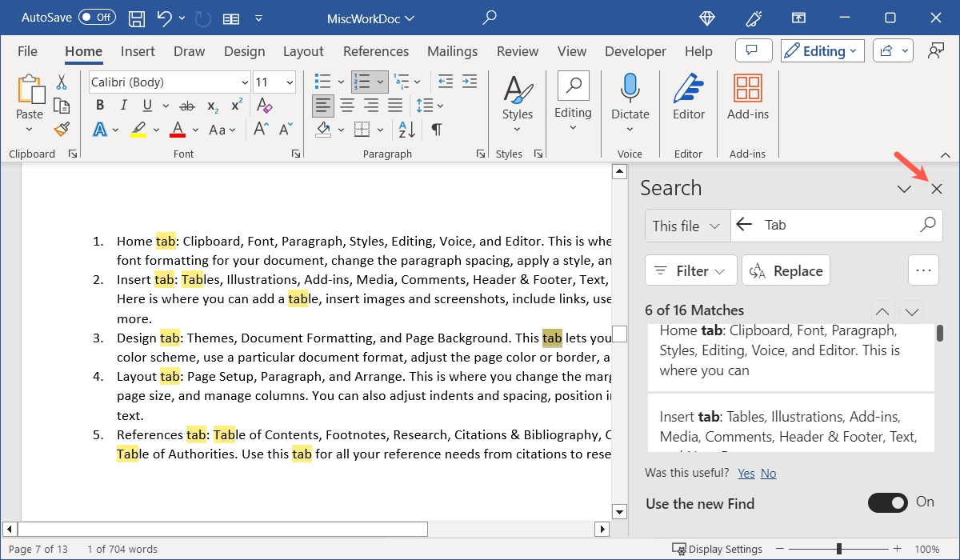The width and height of the screenshot is (960, 560).
Task: Switch to the Insert ribbon tab
Action: 137,50
